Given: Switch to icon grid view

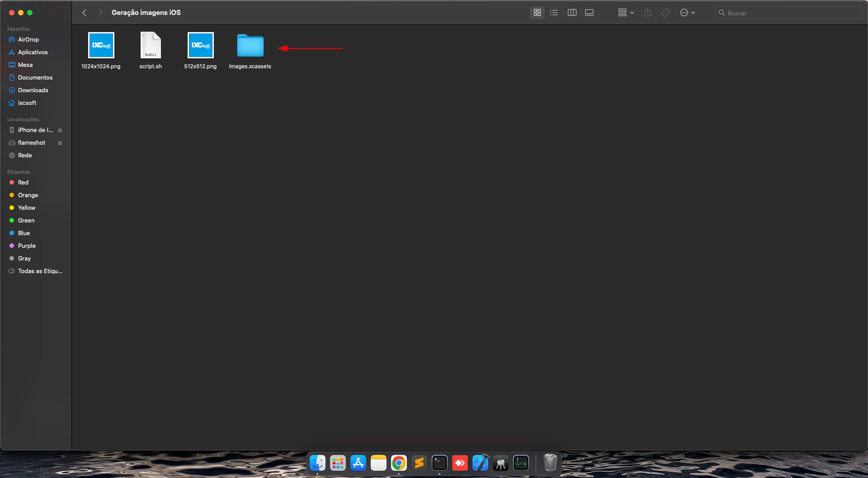Looking at the screenshot, I should point(537,13).
